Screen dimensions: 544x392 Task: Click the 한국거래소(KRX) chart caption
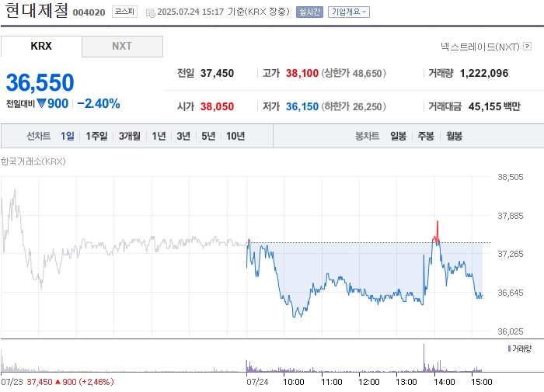33,161
